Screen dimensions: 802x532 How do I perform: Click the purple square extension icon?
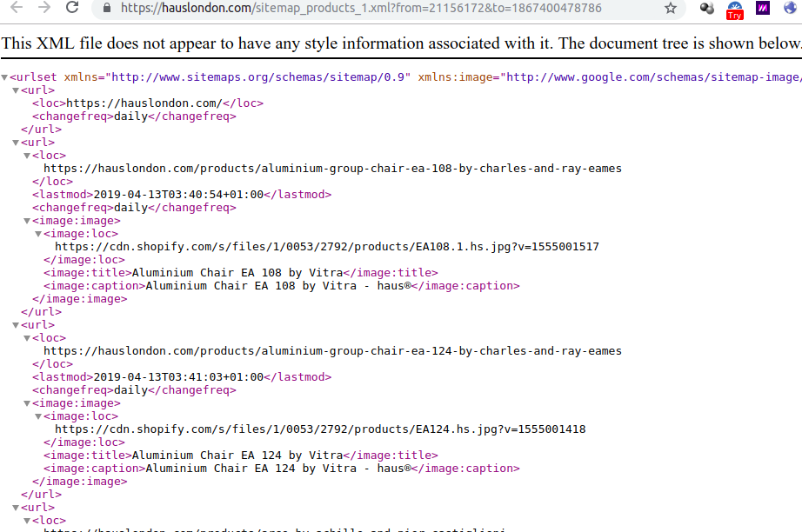point(762,8)
